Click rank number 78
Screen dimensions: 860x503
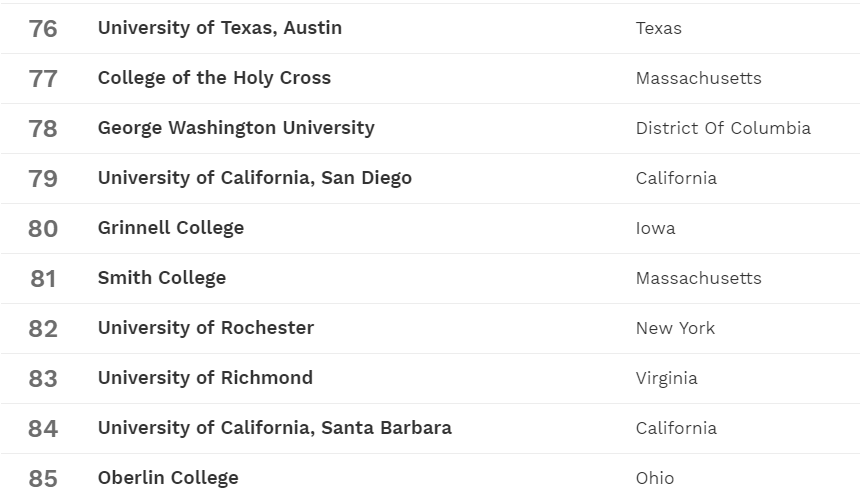(43, 129)
